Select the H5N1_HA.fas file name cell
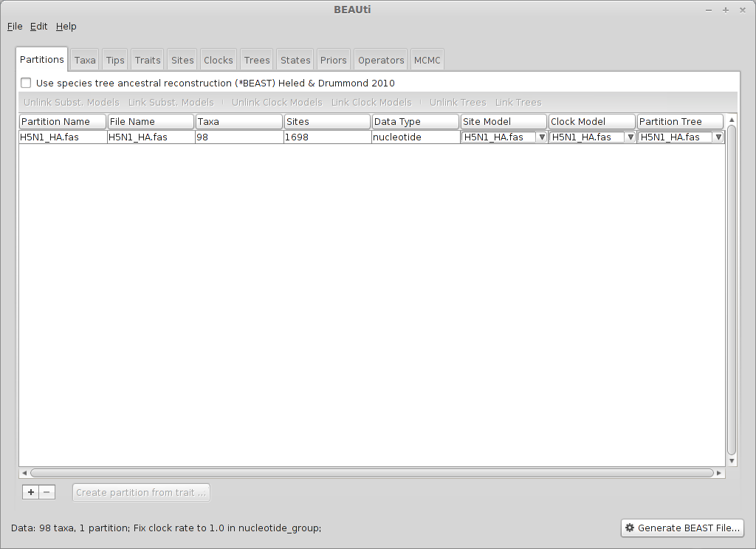Image resolution: width=756 pixels, height=549 pixels. pyautogui.click(x=151, y=137)
